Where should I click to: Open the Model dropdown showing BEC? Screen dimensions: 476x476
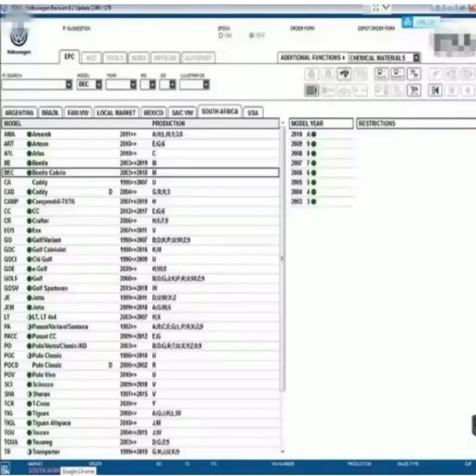point(99,84)
